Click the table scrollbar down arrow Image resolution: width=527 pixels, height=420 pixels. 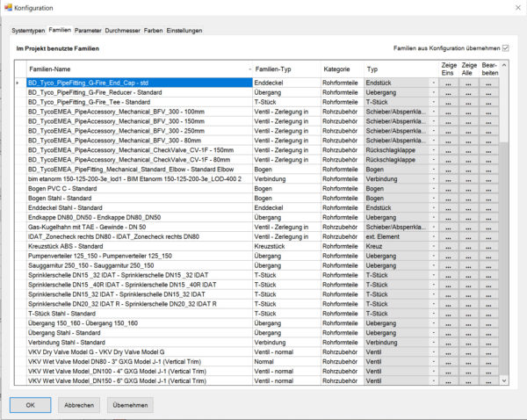coord(504,380)
